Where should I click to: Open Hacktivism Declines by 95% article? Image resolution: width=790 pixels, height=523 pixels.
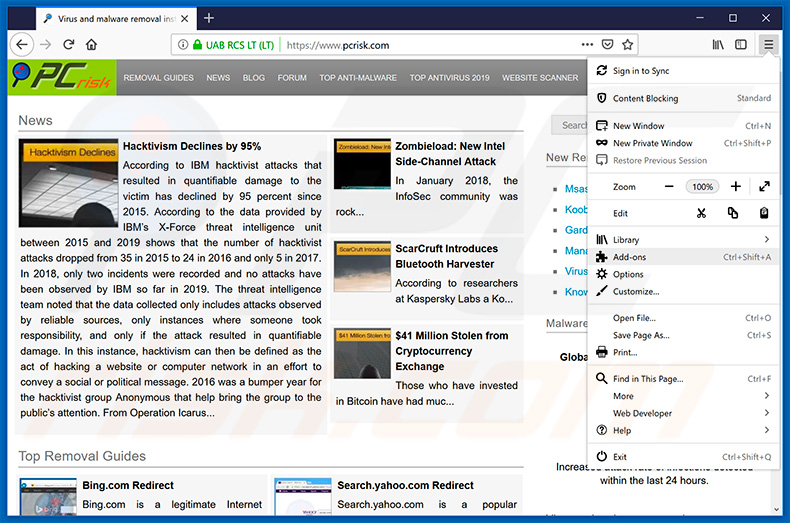pos(192,146)
